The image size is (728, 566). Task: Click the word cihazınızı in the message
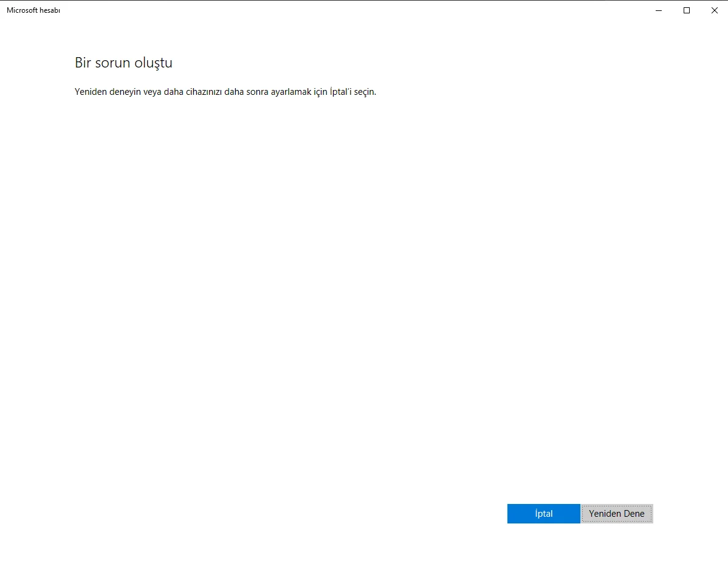coord(204,91)
